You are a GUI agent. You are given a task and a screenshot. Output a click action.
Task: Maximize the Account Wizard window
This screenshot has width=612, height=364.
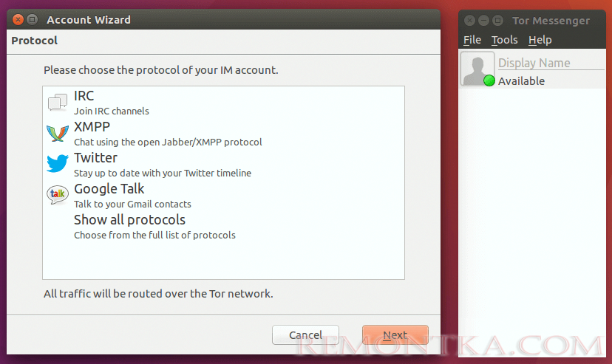(33, 19)
